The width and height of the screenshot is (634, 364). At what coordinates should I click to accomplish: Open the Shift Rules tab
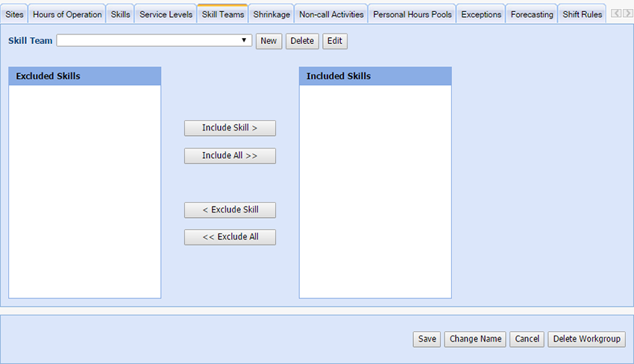pos(582,14)
